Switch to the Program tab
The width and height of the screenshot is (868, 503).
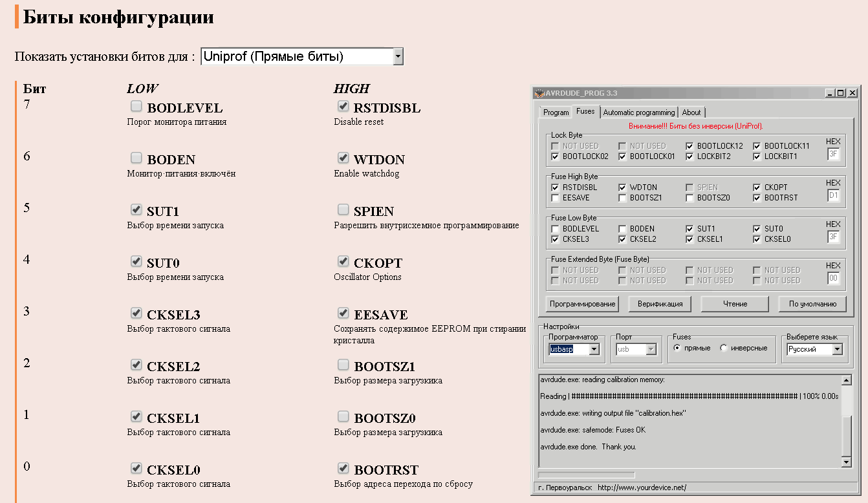[x=556, y=112]
